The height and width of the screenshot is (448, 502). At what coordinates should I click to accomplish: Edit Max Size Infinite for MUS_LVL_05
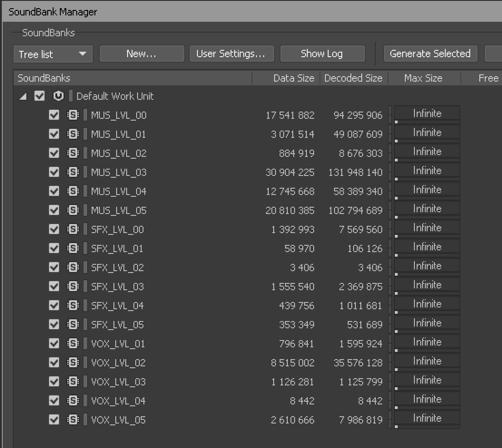point(427,209)
